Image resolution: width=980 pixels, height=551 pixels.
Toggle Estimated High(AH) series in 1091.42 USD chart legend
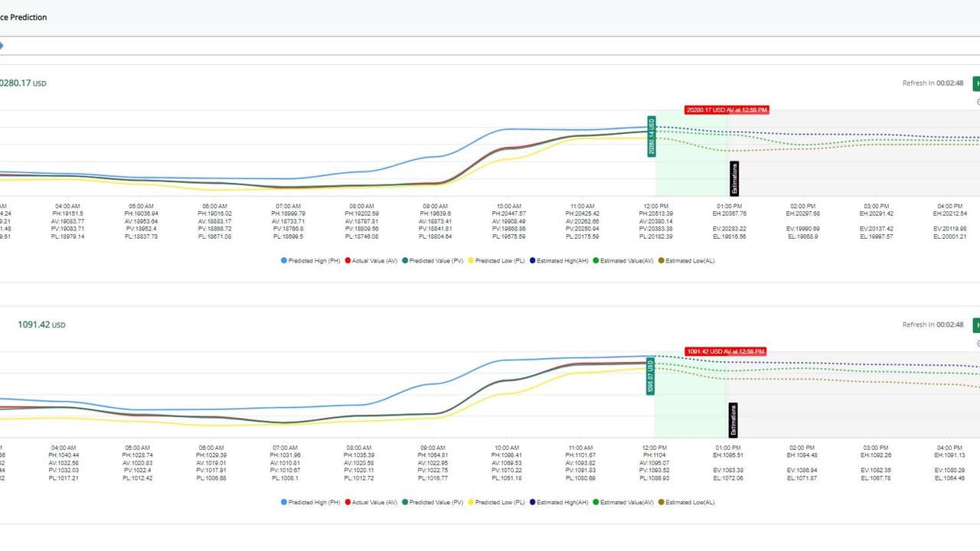[x=558, y=503]
